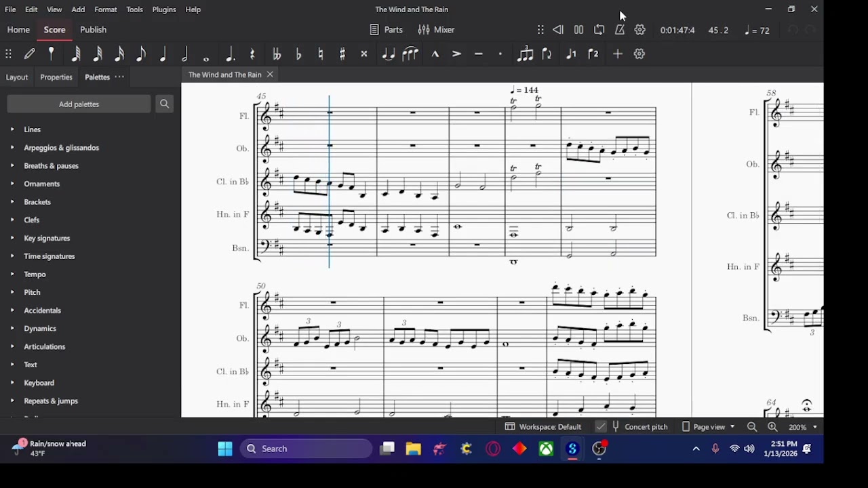Toggle default note input mode (pencil)
The height and width of the screenshot is (488, 868).
(x=30, y=54)
